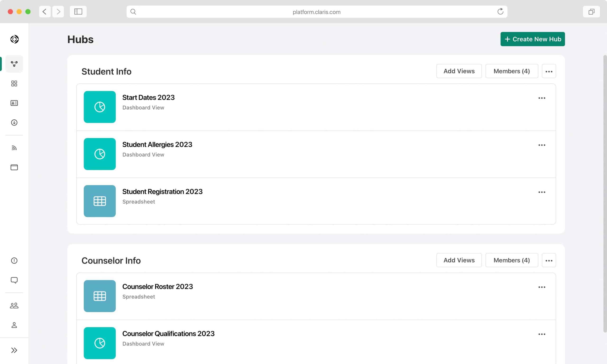
Task: Open Student Registration 2023 more options
Action: tap(542, 192)
